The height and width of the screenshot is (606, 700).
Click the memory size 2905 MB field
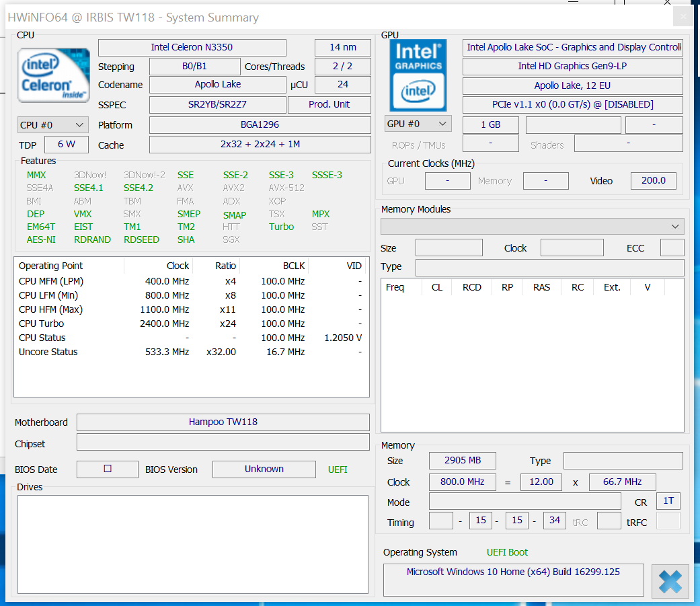pyautogui.click(x=463, y=461)
